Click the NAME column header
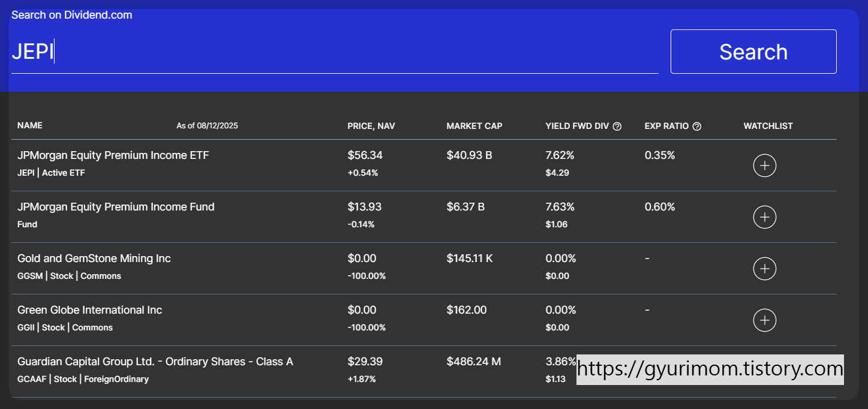This screenshot has width=868, height=409. (x=30, y=126)
